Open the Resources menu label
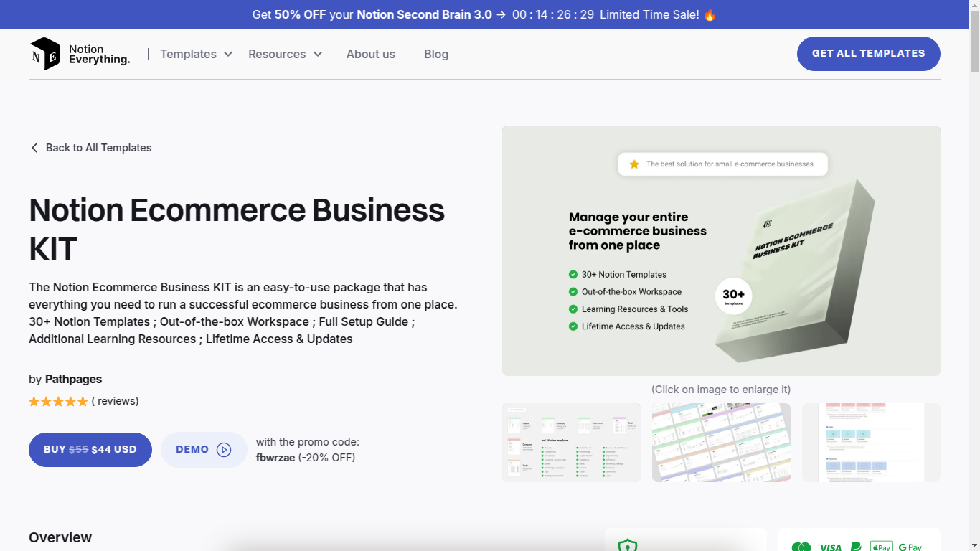 click(x=277, y=54)
